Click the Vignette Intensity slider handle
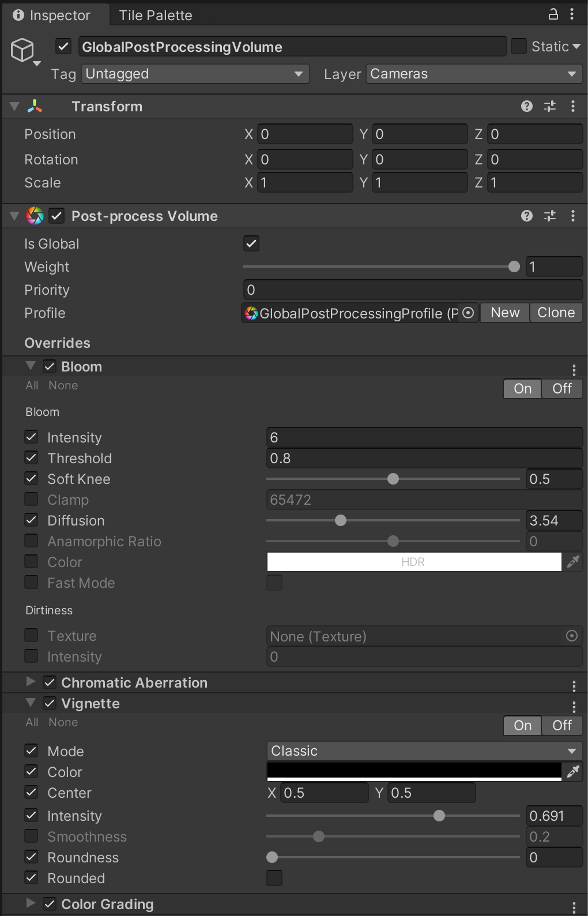Image resolution: width=588 pixels, height=916 pixels. tap(439, 816)
